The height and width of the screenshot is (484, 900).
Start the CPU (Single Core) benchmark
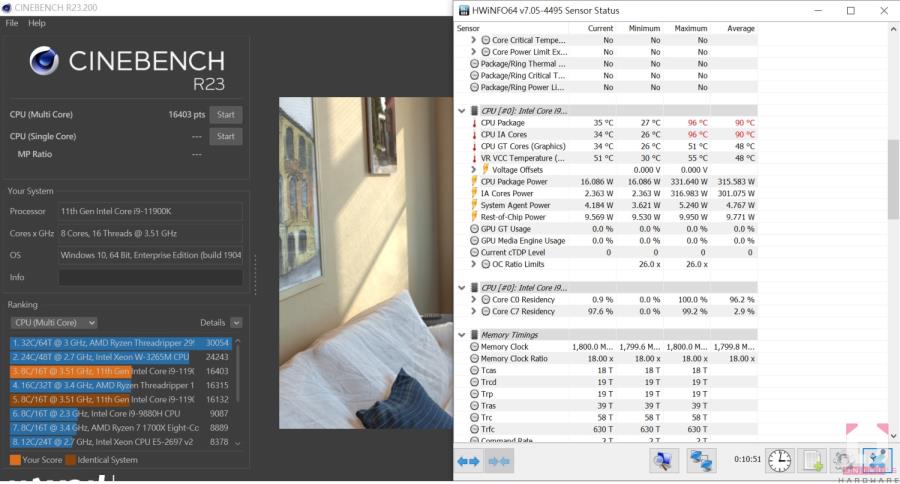pos(226,137)
